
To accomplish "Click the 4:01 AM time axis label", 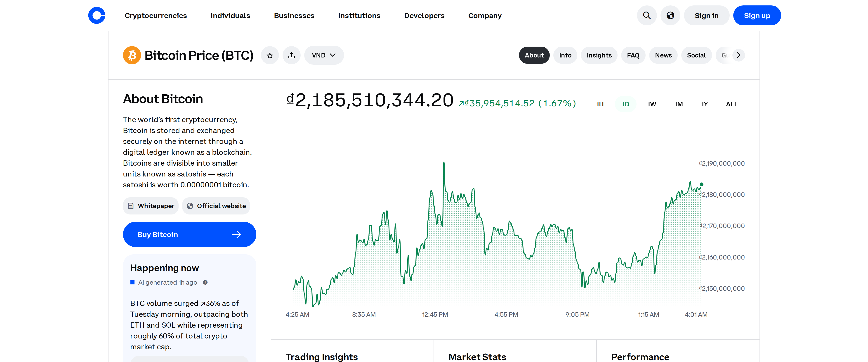I will [x=696, y=314].
